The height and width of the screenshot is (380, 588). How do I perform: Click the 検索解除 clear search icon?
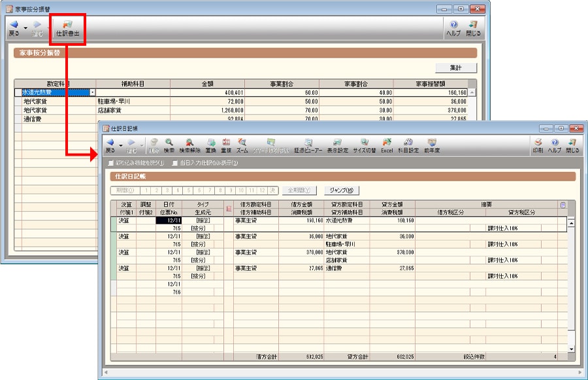[189, 145]
